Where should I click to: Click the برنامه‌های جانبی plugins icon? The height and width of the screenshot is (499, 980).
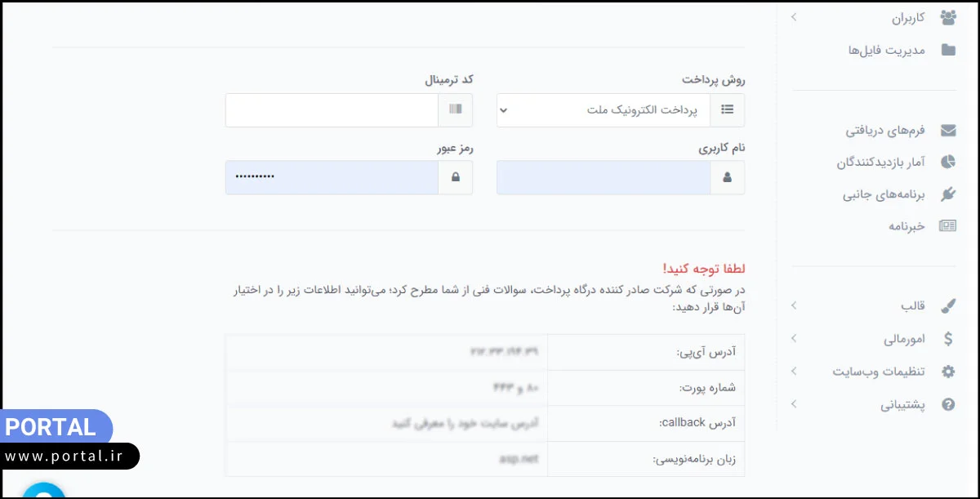(x=947, y=194)
